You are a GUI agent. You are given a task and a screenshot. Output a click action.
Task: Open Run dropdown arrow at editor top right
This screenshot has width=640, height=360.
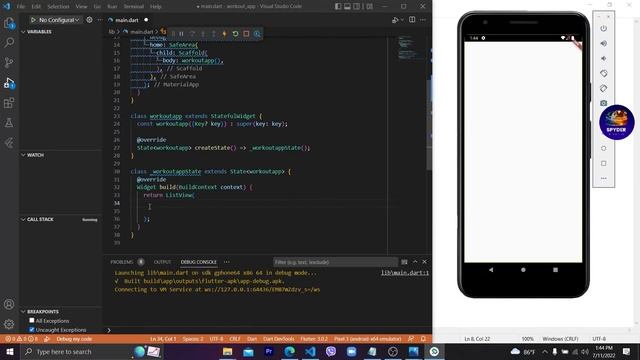click(x=402, y=20)
